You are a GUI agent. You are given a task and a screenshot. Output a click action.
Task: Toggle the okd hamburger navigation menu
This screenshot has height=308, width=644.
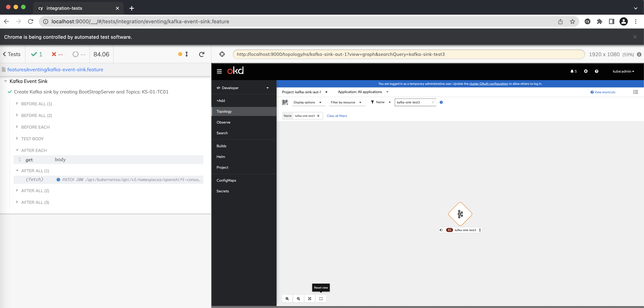coord(219,71)
